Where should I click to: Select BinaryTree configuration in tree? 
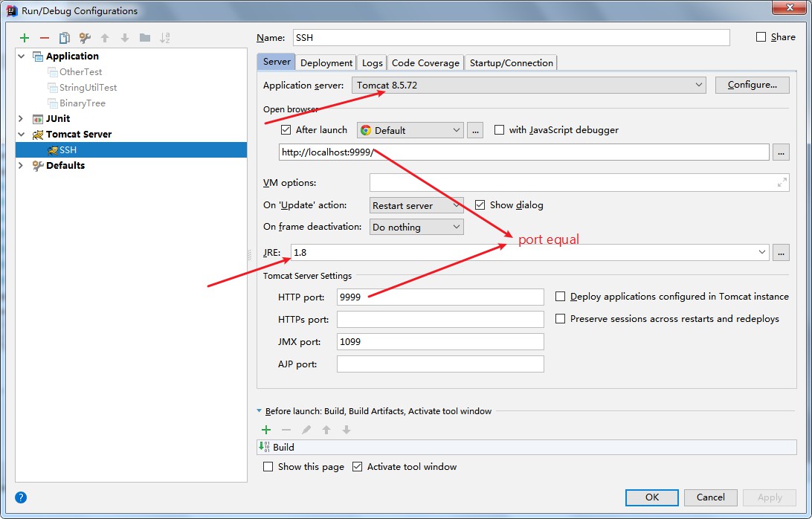tap(83, 103)
